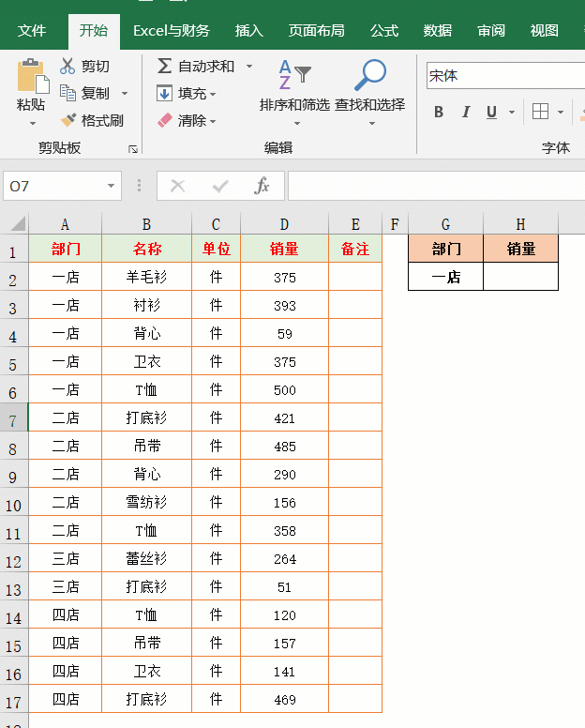Screen dimensions: 585x728
Task: Toggle Underline formatting
Action: [491, 112]
